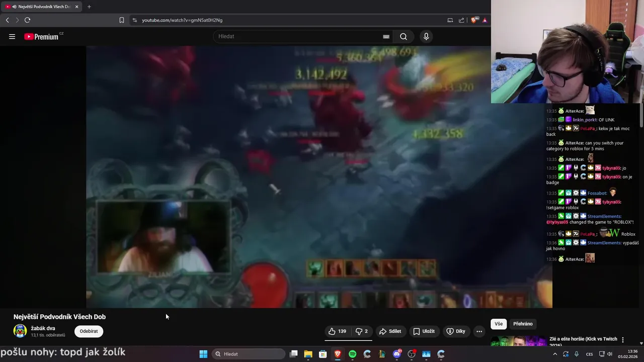This screenshot has width=644, height=362.
Task: Click the Fossabot chat username
Action: [x=597, y=193]
